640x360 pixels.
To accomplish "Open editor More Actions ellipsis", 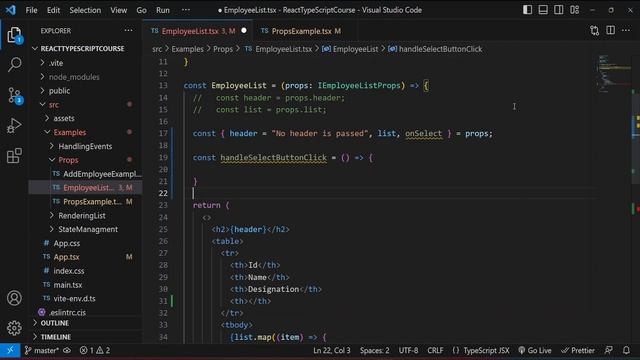I will tap(626, 31).
